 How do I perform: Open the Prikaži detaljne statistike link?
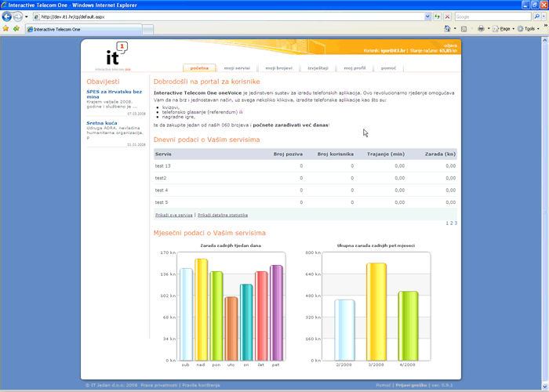point(223,214)
